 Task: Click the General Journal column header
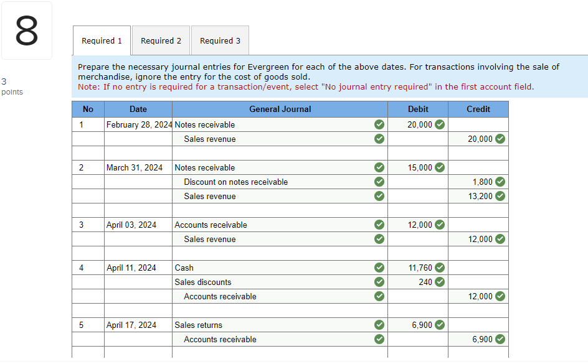tap(280, 109)
